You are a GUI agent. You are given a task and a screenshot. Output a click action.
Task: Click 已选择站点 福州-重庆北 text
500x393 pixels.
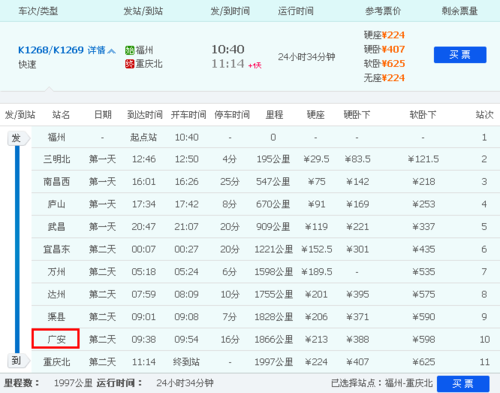point(382,383)
